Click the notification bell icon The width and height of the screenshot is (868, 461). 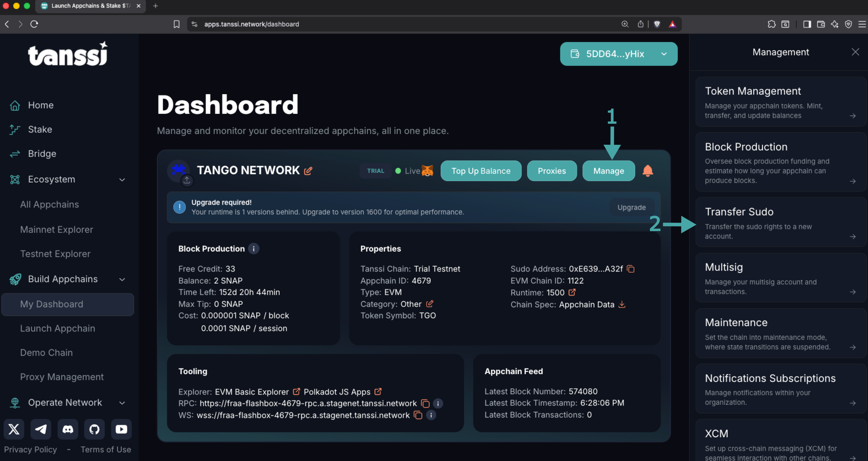647,171
